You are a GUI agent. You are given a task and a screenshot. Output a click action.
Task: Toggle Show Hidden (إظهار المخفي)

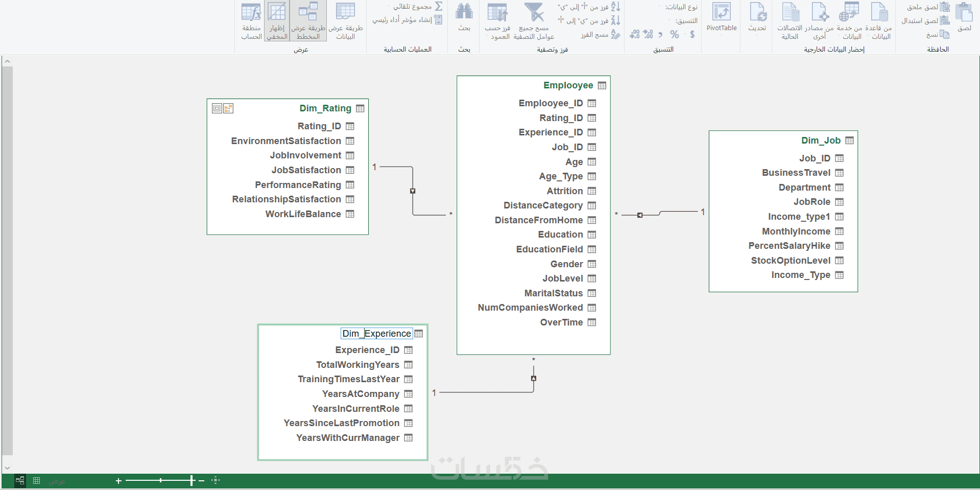pyautogui.click(x=277, y=21)
